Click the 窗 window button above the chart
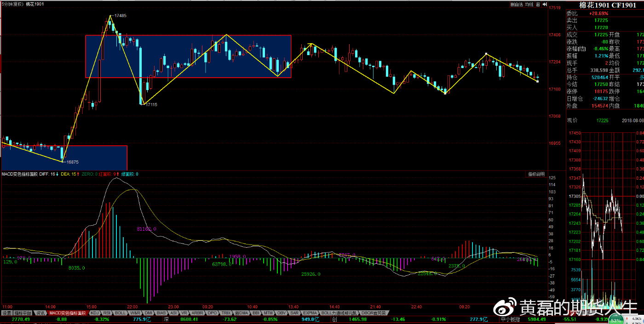This screenshot has height=324, width=644. 538,4
